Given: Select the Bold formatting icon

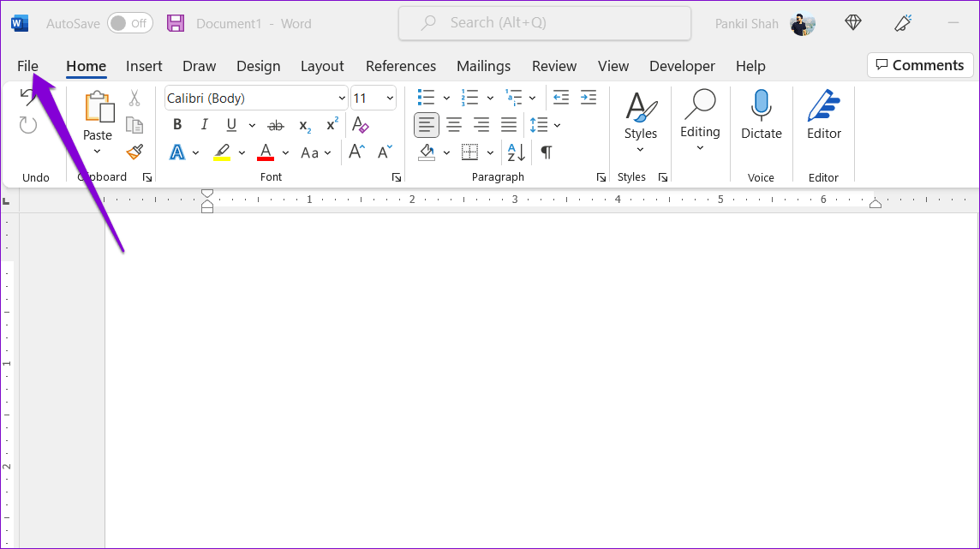Looking at the screenshot, I should 176,124.
